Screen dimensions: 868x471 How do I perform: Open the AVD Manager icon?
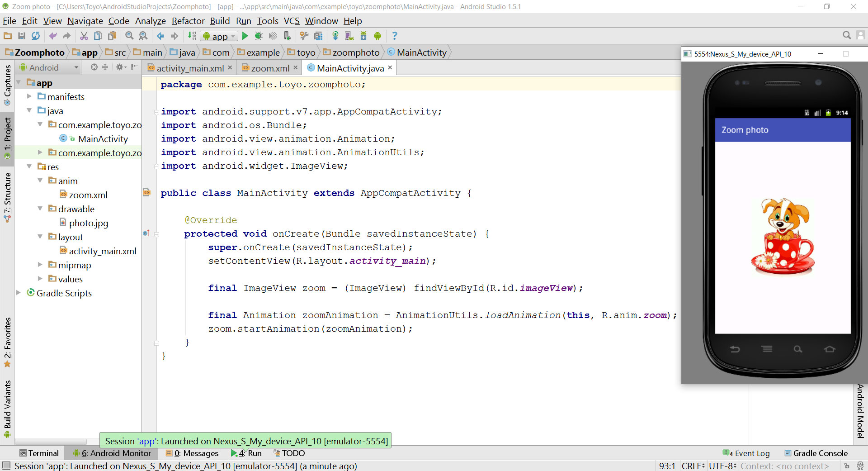point(349,36)
